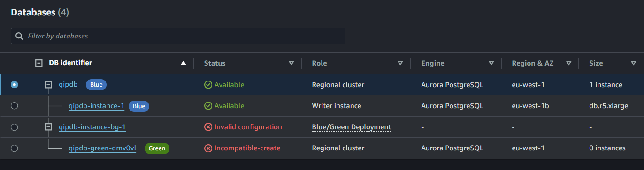
Task: Sort by Role column arrow
Action: pos(400,63)
